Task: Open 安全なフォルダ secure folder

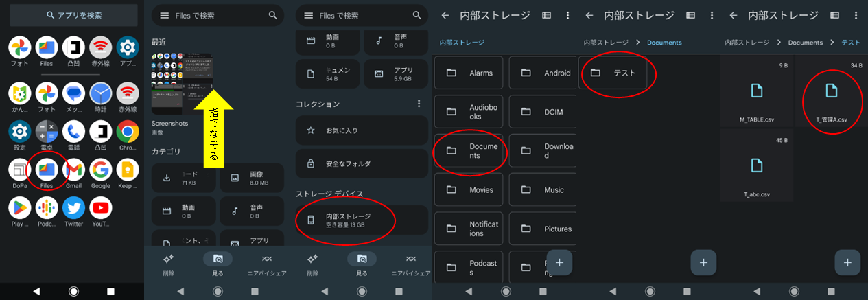Action: click(x=362, y=164)
